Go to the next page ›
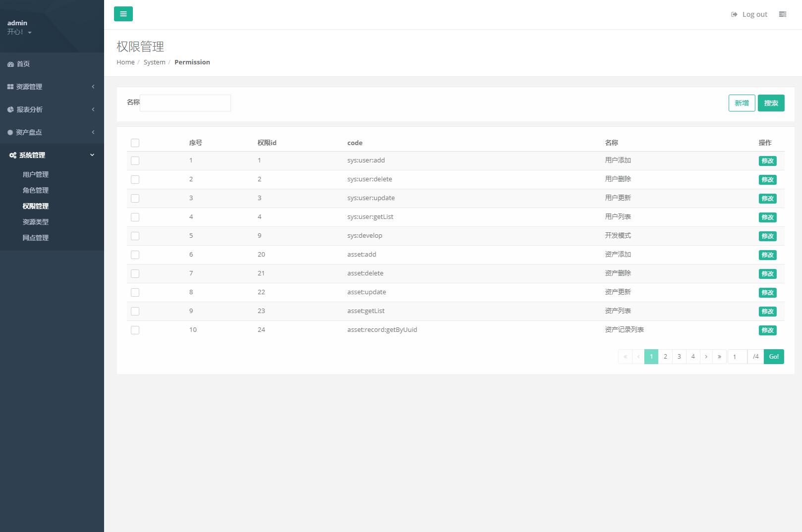 (x=706, y=357)
